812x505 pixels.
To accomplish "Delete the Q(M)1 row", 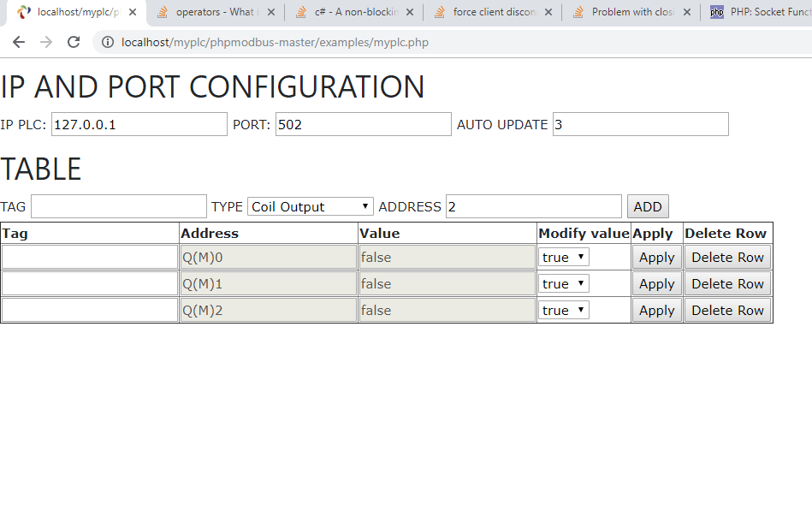I will tap(726, 283).
